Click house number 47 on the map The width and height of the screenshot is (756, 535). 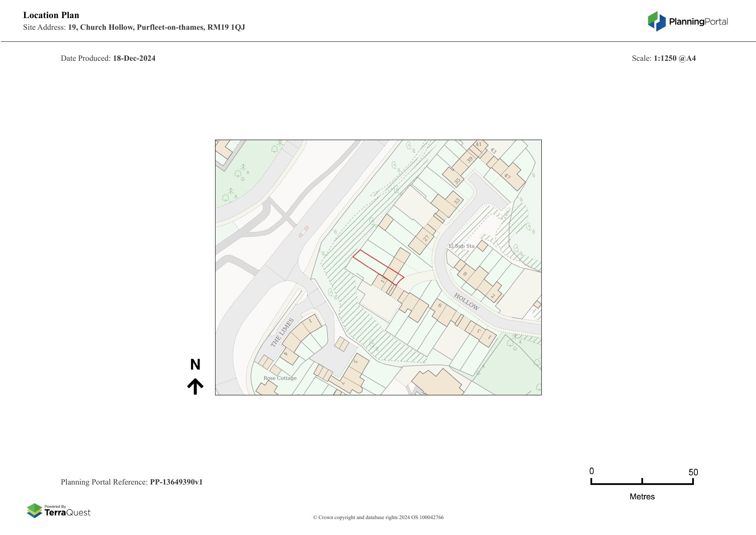point(507,176)
